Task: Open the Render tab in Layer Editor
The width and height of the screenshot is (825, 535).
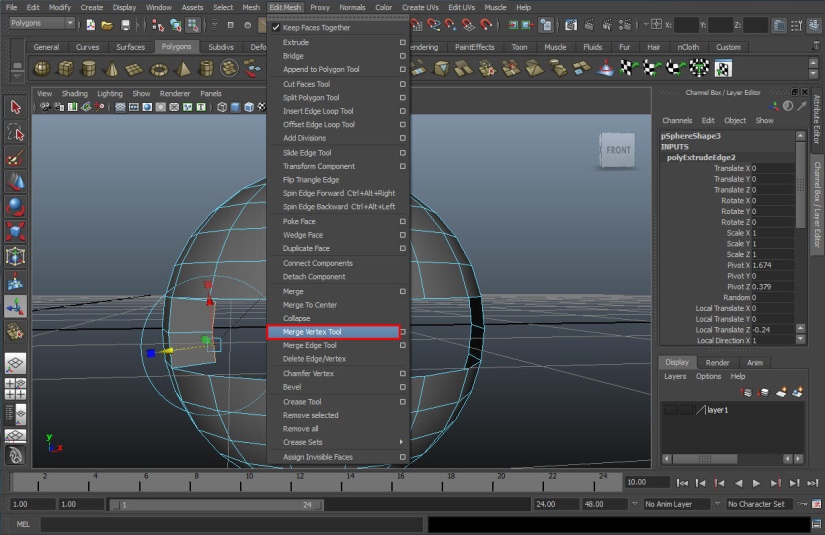Action: (x=717, y=362)
